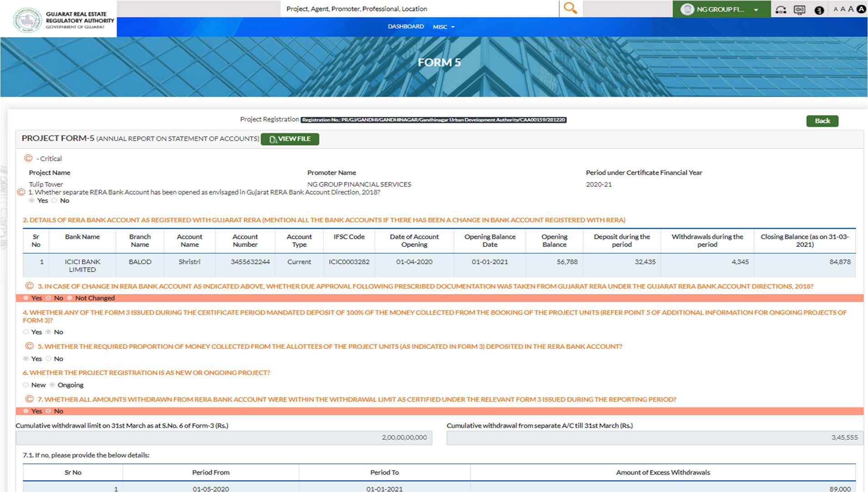Viewport: 868px width, 492px height.
Task: Click closing balance 84,878 value
Action: point(840,261)
